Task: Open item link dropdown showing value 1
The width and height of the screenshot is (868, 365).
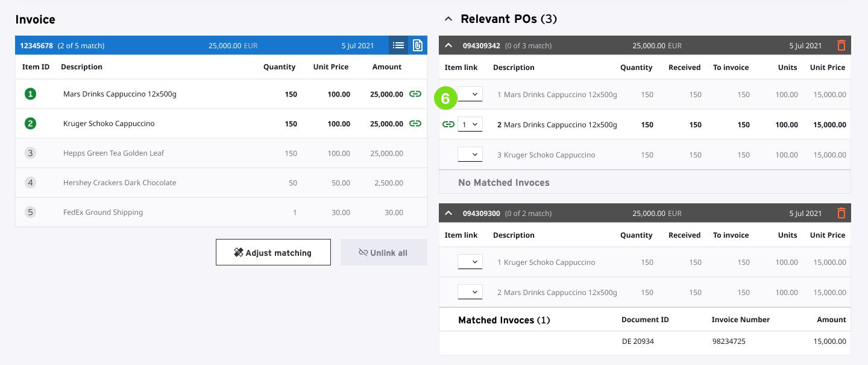Action: (470, 124)
